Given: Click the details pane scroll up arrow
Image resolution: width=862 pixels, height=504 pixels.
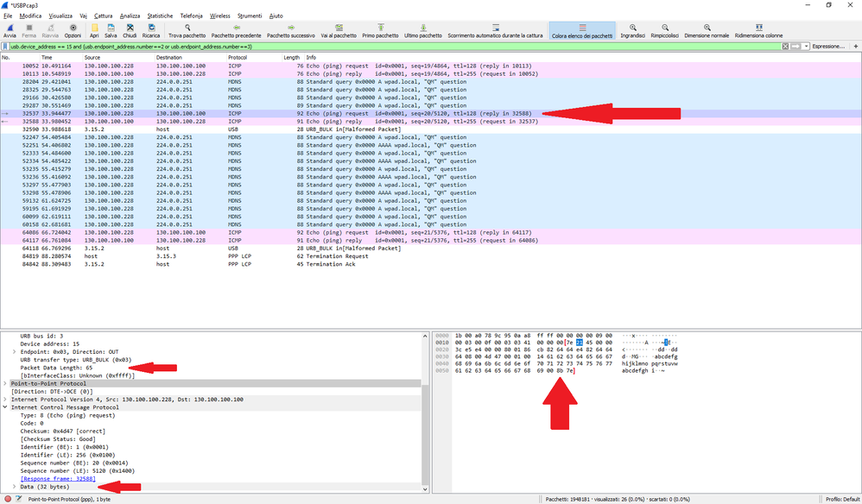Looking at the screenshot, I should [425, 336].
